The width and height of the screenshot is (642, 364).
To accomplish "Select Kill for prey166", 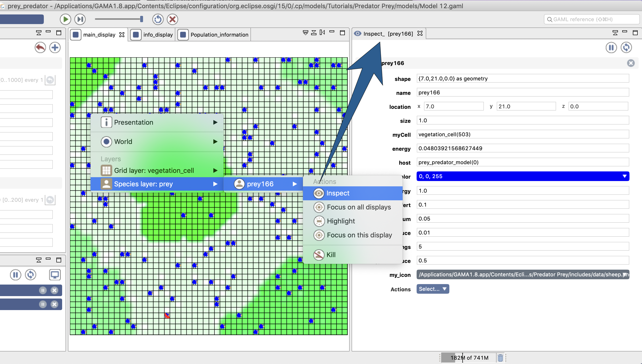I will coord(353,255).
